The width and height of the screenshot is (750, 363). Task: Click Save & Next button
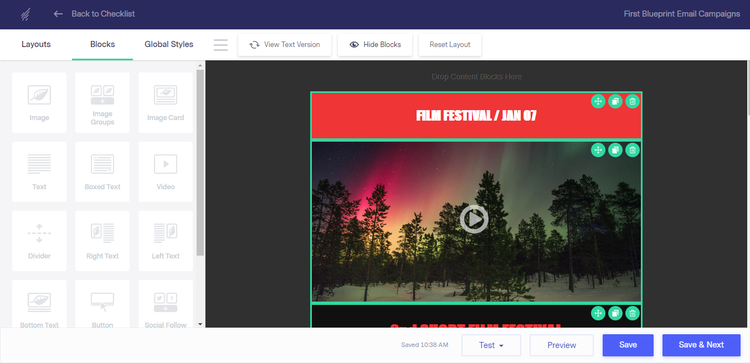(x=701, y=345)
